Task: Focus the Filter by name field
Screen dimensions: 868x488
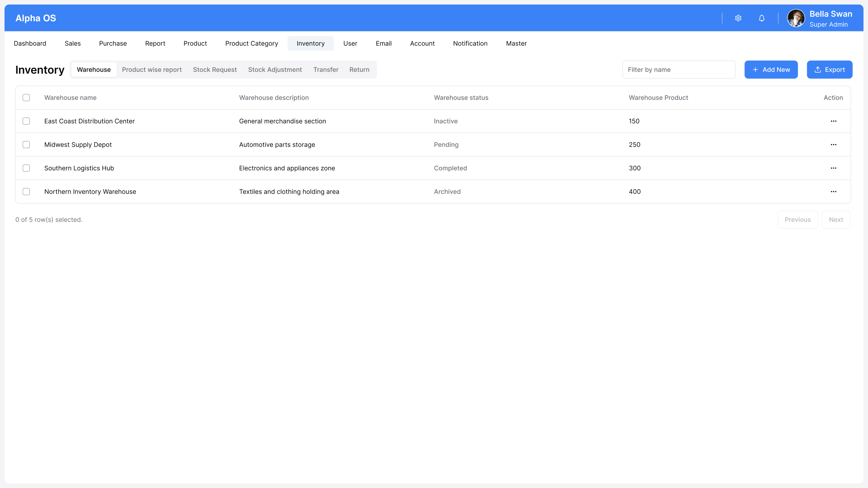Action: (678, 70)
